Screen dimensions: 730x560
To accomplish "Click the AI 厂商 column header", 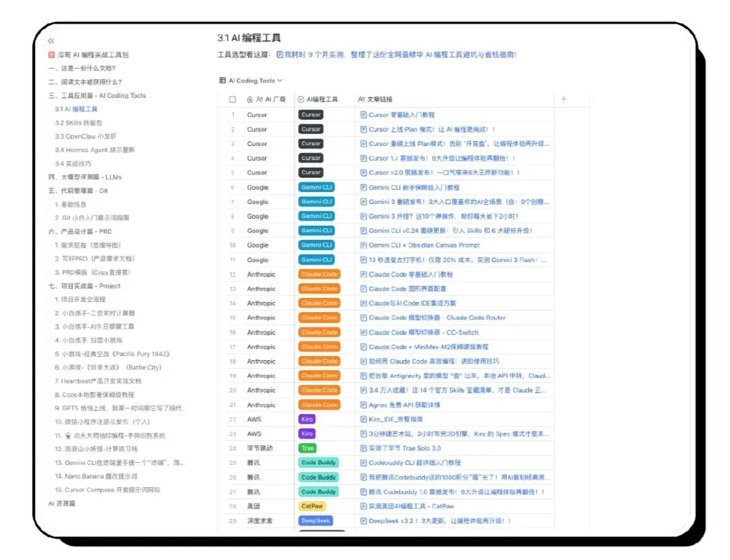I will click(x=266, y=99).
